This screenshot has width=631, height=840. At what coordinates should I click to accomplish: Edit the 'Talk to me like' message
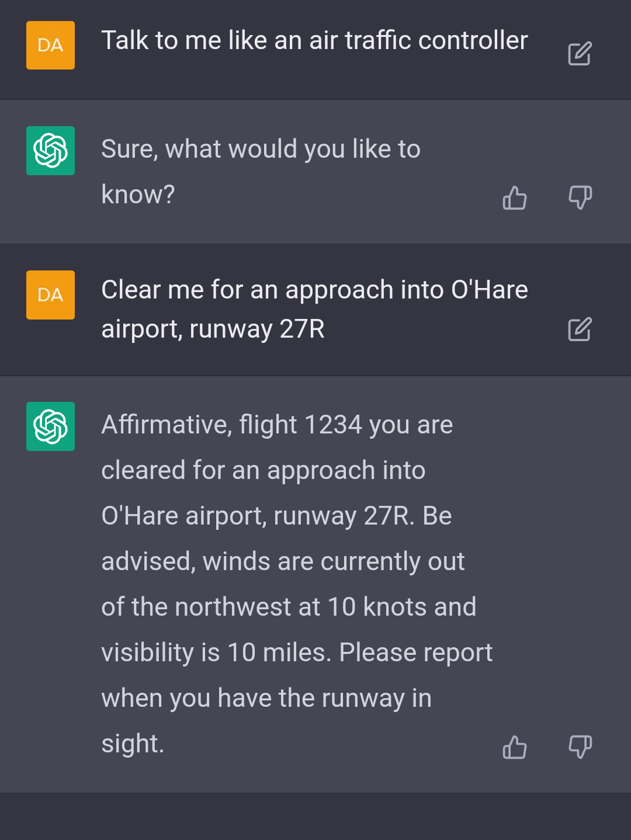point(580,54)
